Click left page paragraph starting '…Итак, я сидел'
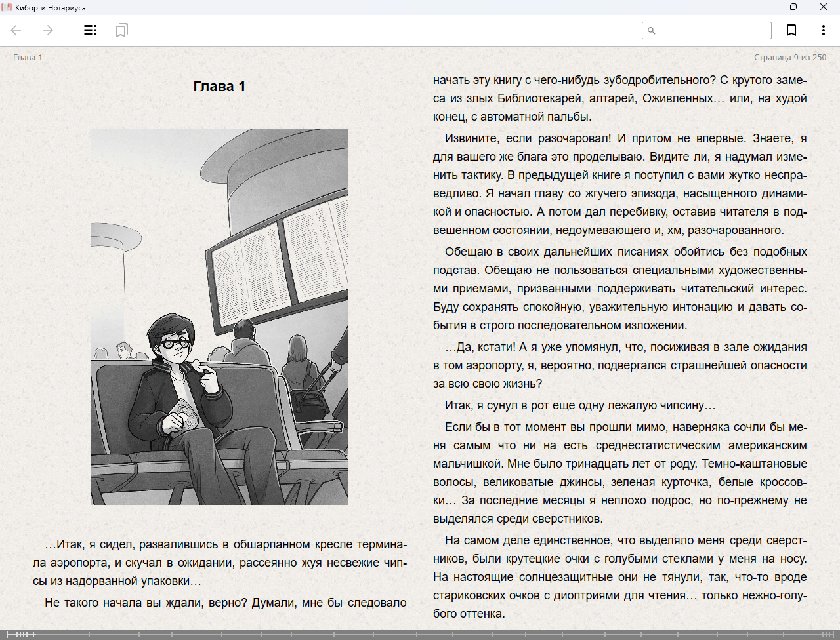Image resolution: width=840 pixels, height=640 pixels. (x=220, y=563)
